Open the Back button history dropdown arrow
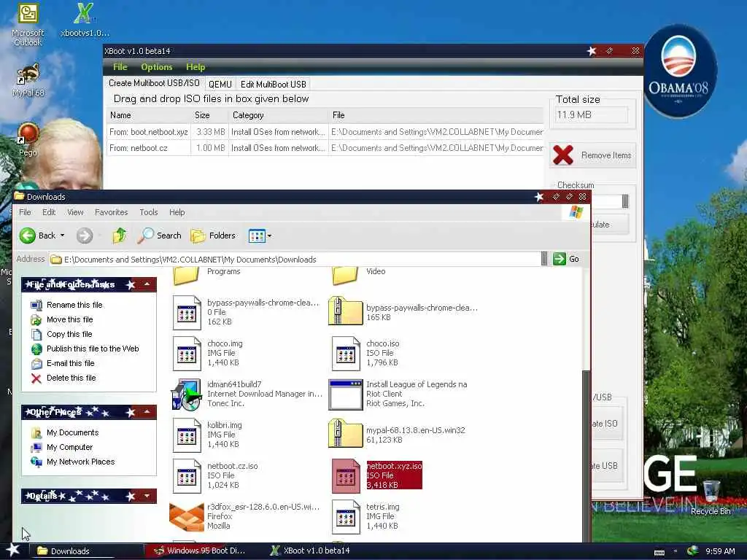The image size is (747, 560). click(62, 236)
